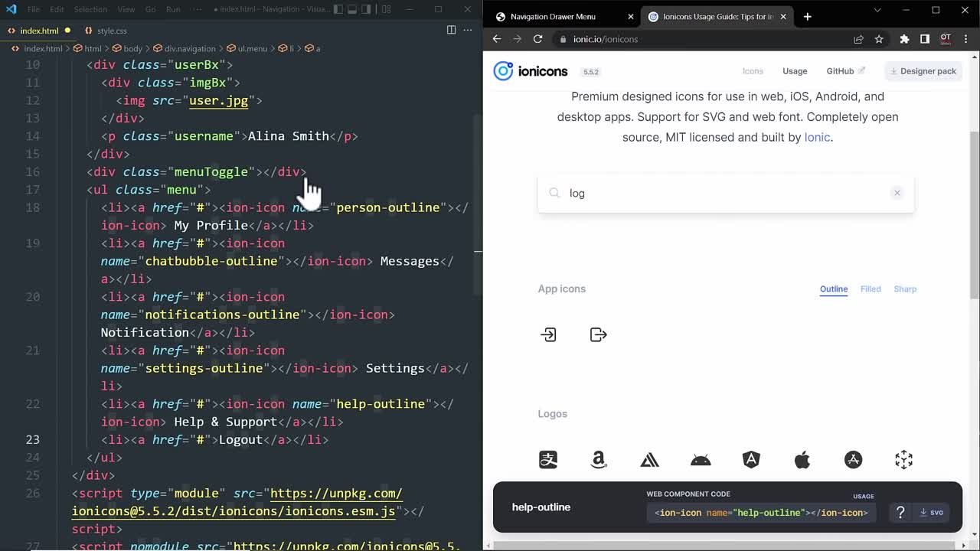This screenshot has width=980, height=551.
Task: Pick the Android logo icon
Action: point(701,459)
